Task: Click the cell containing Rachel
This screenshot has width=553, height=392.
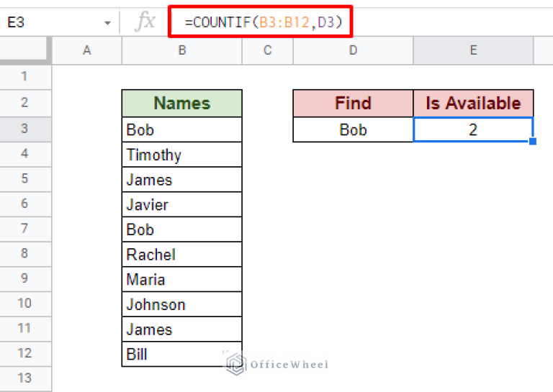Action: click(x=181, y=255)
